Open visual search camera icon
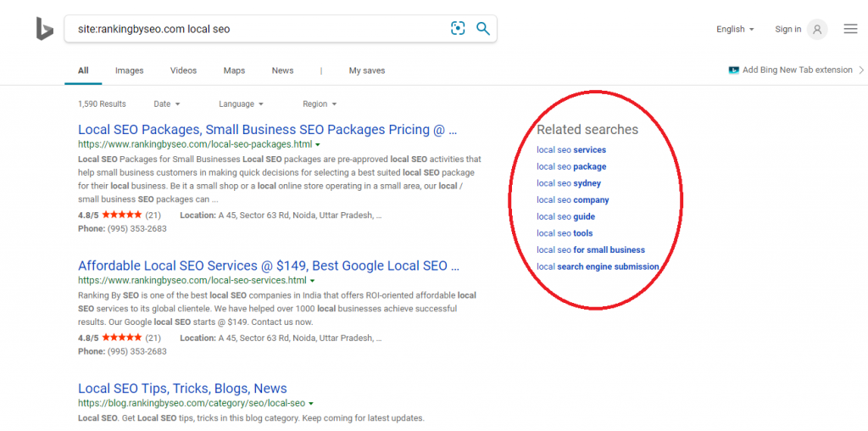This screenshot has width=868, height=431. (x=458, y=29)
